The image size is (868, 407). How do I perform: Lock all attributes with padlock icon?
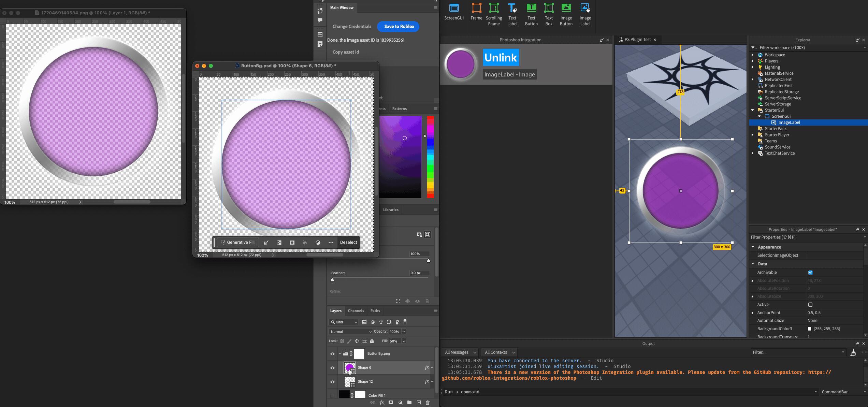click(x=372, y=341)
